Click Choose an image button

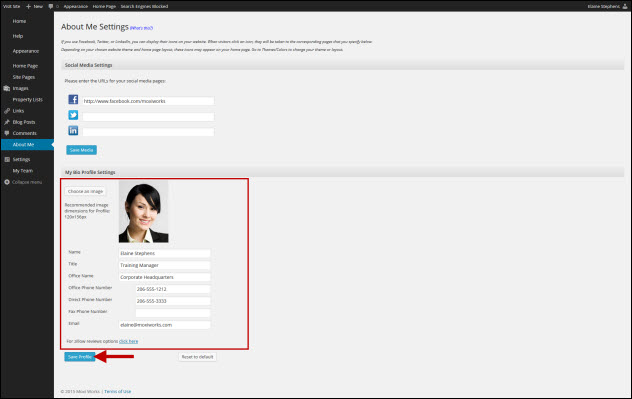85,191
